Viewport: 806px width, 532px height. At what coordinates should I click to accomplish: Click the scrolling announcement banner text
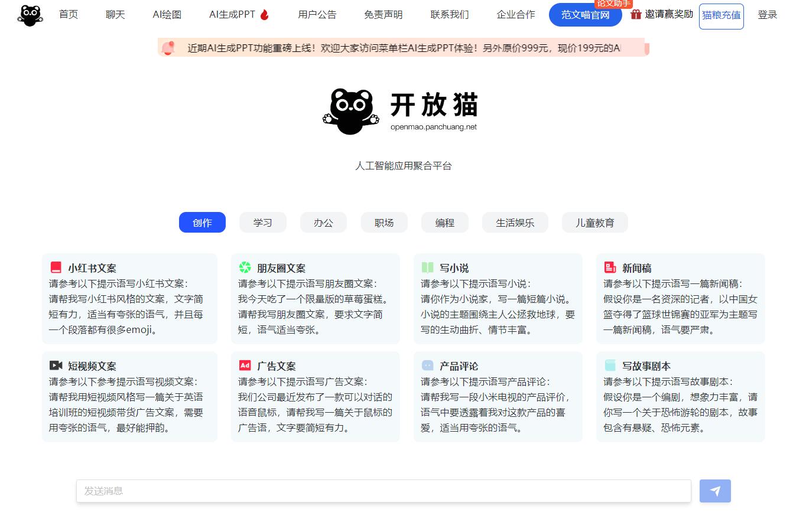click(404, 48)
